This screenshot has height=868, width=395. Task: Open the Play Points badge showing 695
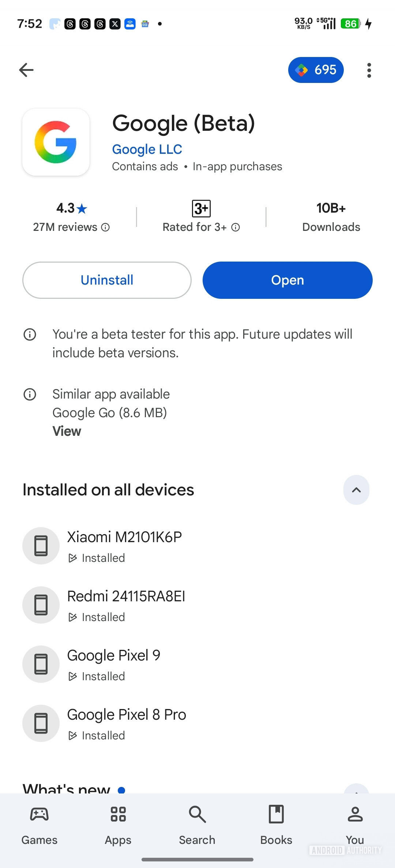tap(316, 70)
